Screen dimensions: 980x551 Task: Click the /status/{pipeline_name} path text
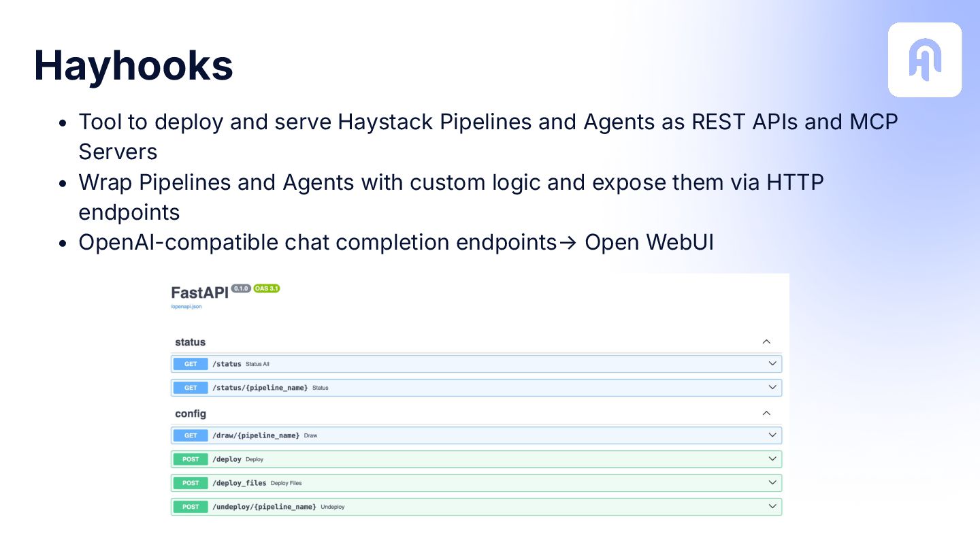pos(260,388)
